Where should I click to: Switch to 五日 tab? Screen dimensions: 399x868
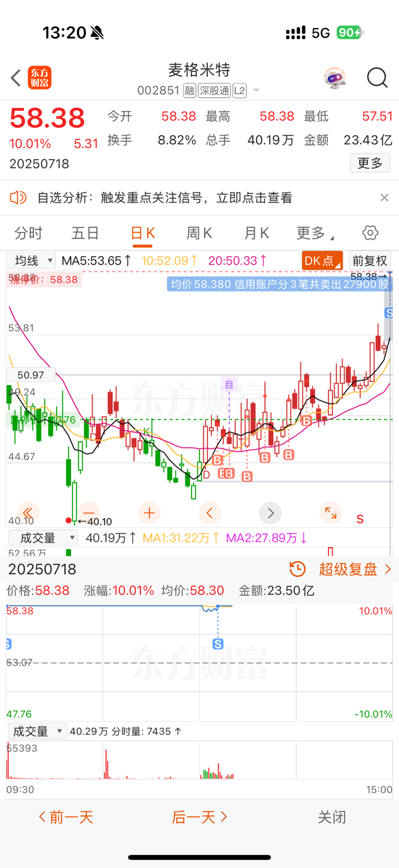(x=85, y=233)
